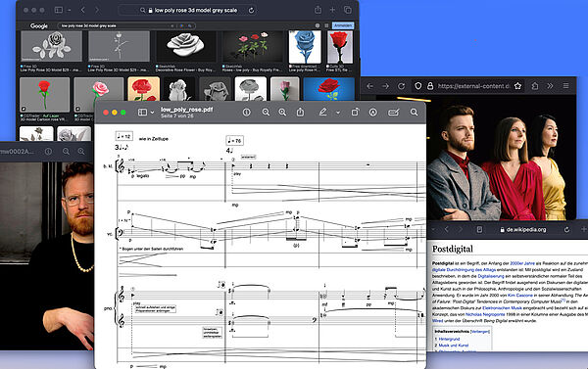Bookmark the page with Firefox star icon
The height and width of the screenshot is (369, 588).
pyautogui.click(x=517, y=86)
